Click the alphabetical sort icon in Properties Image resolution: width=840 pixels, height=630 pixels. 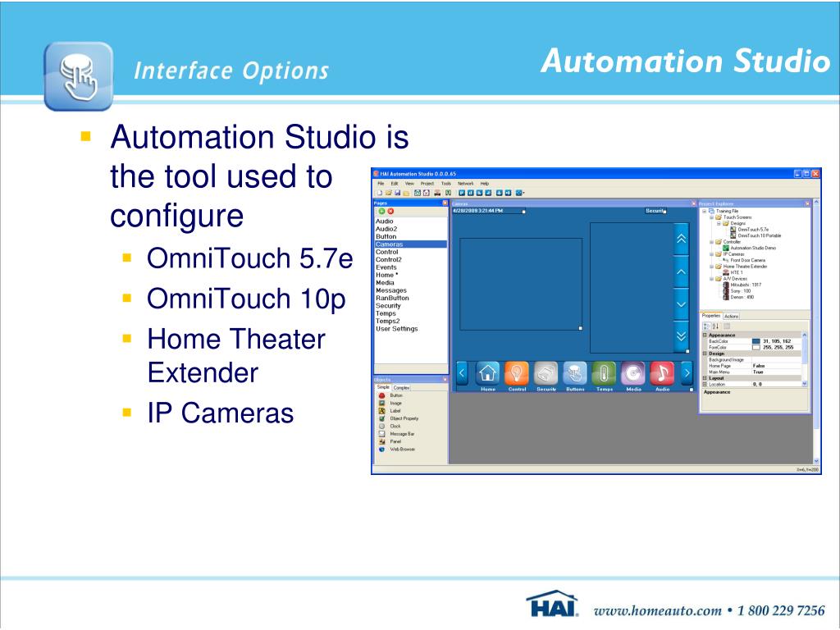point(715,326)
